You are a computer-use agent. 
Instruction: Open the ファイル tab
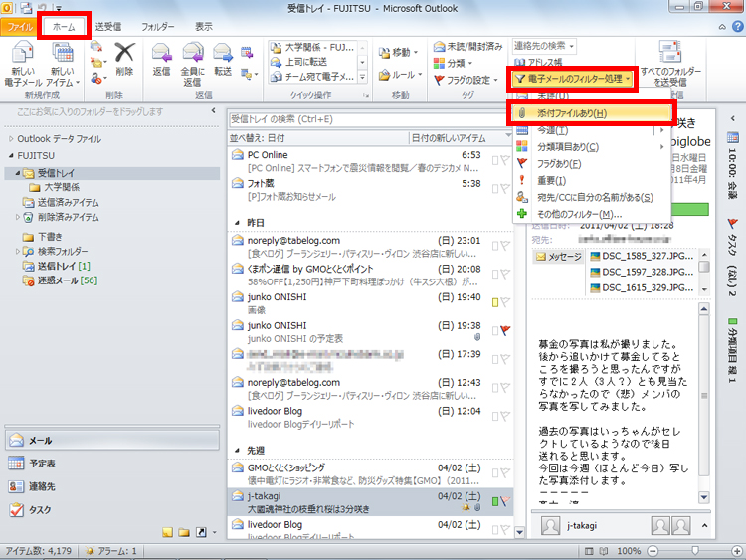(19, 27)
